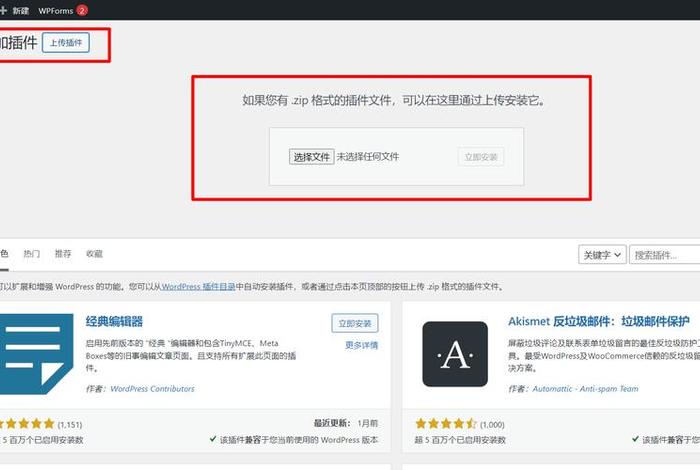The height and width of the screenshot is (470, 700).
Task: Click the disabled 立即安装 upload button
Action: (x=481, y=157)
